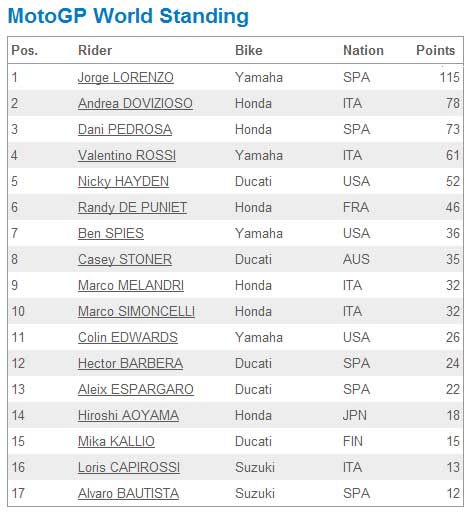470x512 pixels.
Task: Click Randy DE PUNIET link
Action: [x=132, y=207]
